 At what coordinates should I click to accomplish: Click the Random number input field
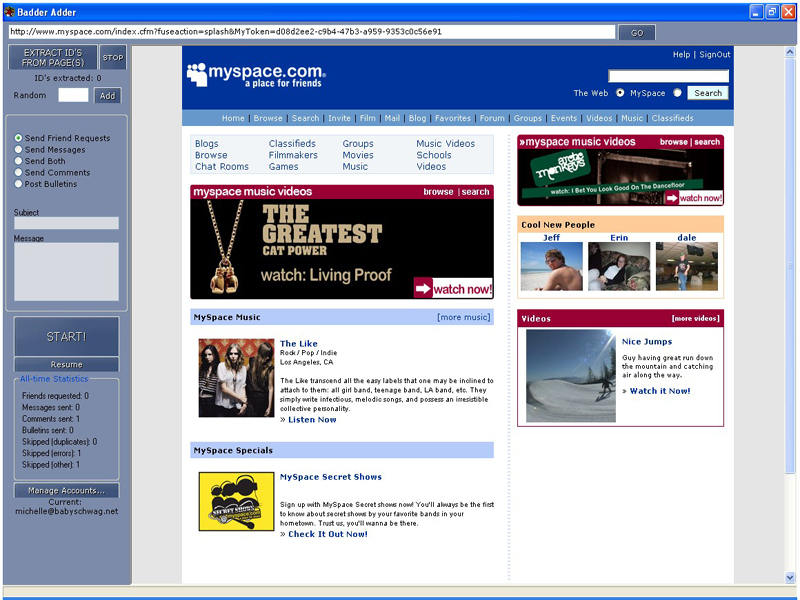point(73,95)
